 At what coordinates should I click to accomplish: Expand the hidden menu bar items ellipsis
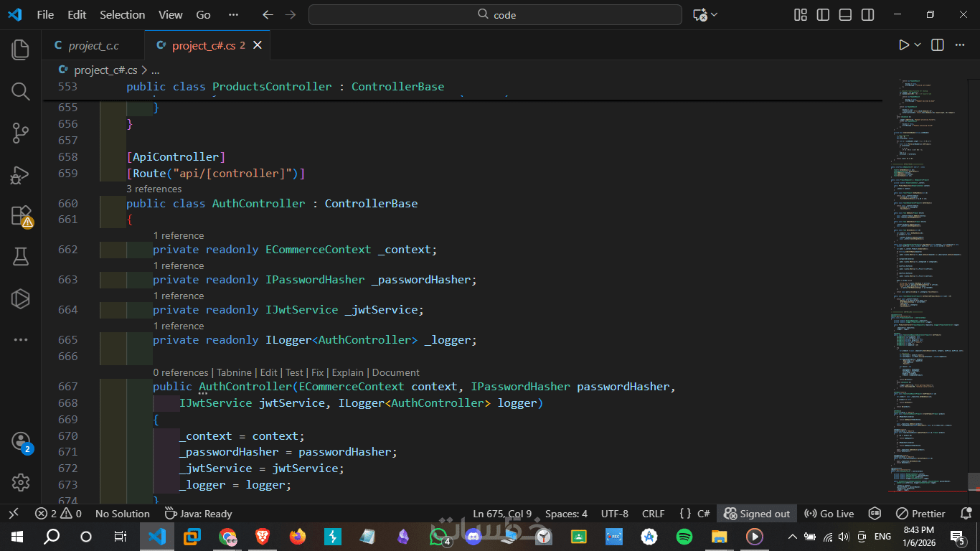coord(233,15)
